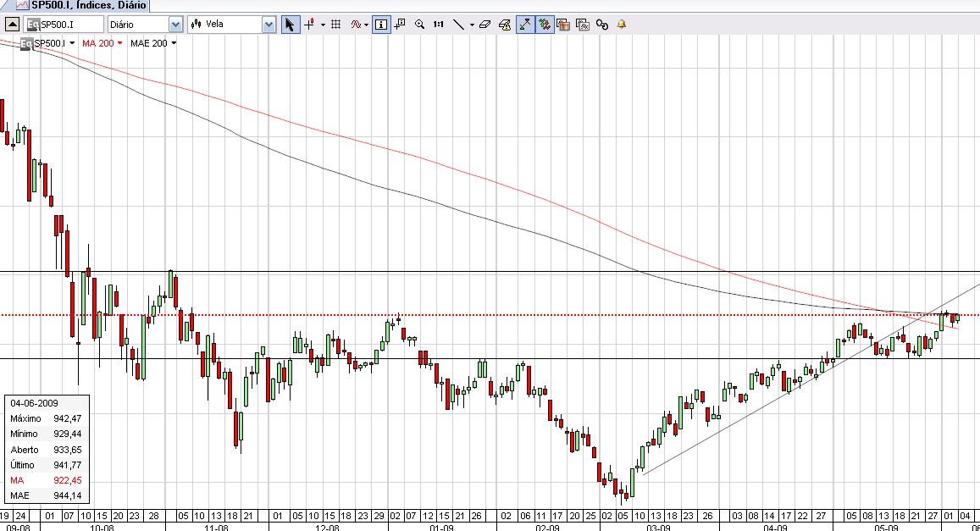Image resolution: width=980 pixels, height=531 pixels.
Task: Select the crosshair cursor tool
Action: coord(309,25)
